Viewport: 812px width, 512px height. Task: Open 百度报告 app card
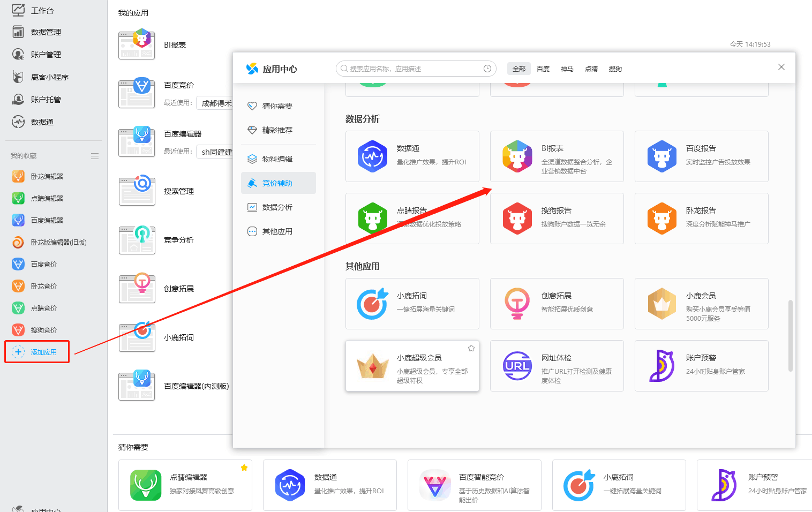click(x=702, y=156)
